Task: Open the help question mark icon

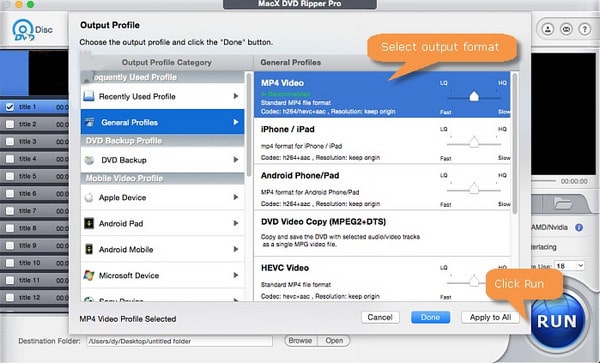Action: click(x=584, y=29)
